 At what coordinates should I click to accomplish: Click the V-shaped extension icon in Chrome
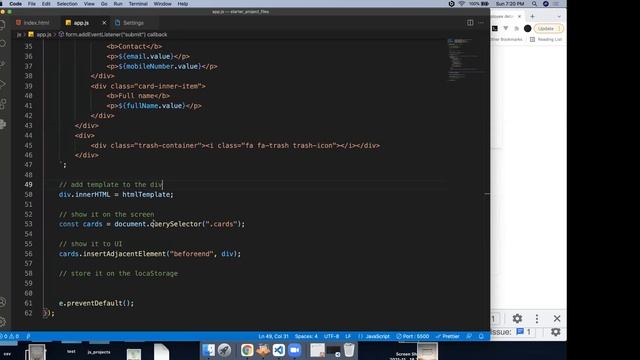pyautogui.click(x=506, y=29)
